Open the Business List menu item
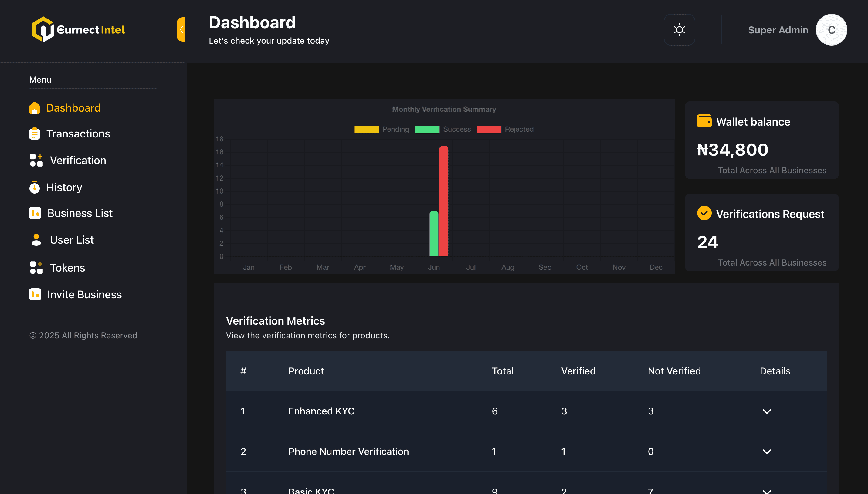 click(80, 213)
